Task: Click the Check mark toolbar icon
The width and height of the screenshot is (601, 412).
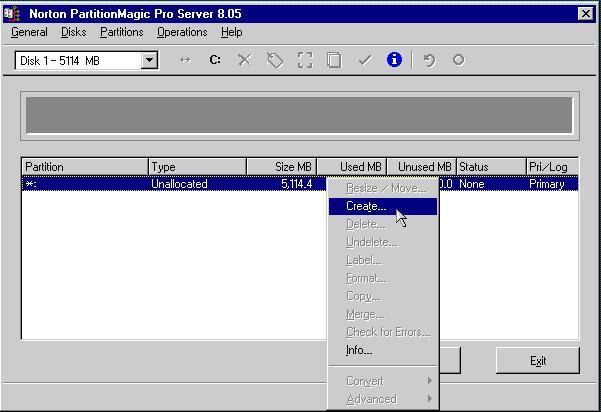Action: 365,60
